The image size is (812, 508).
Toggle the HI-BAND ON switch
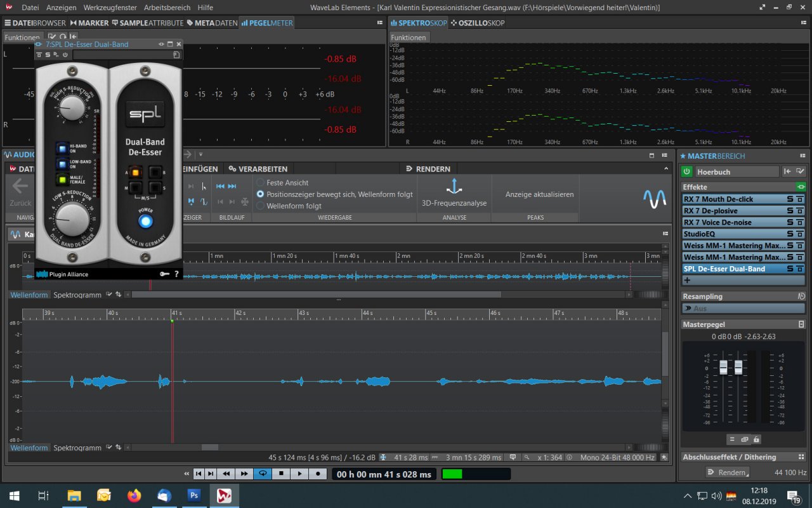(62, 149)
